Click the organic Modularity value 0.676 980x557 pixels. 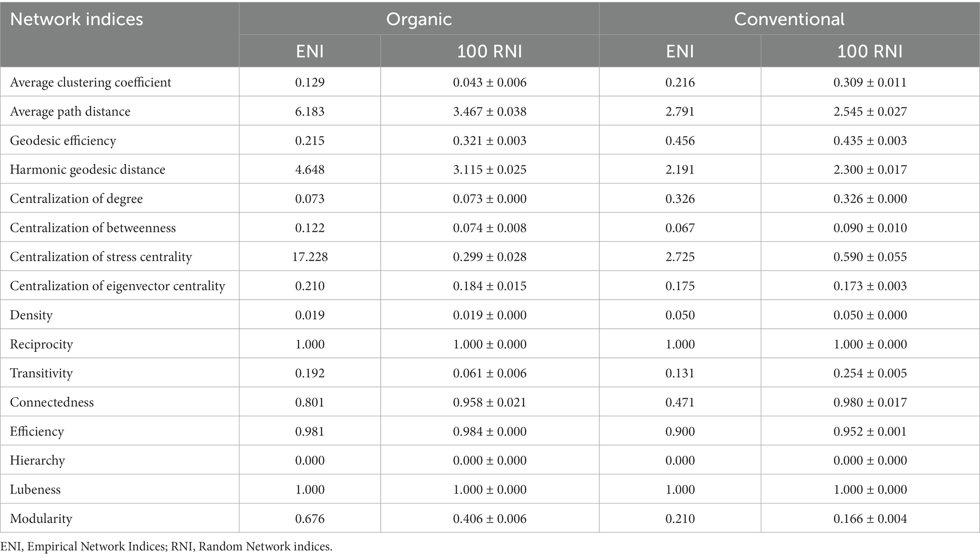click(x=310, y=519)
